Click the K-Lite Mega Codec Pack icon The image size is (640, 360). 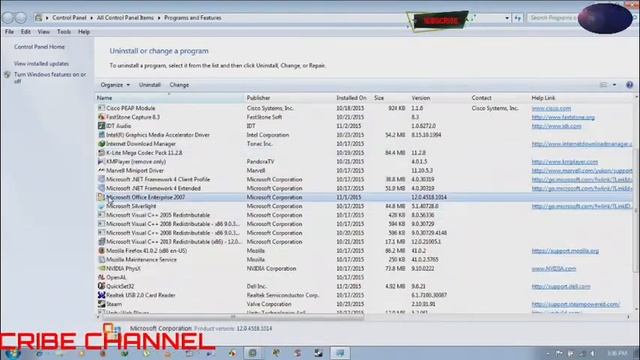tap(101, 153)
